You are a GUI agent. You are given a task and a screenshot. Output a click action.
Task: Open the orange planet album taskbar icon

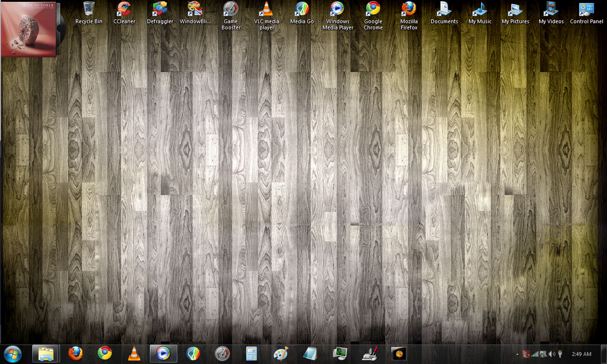[x=399, y=354]
